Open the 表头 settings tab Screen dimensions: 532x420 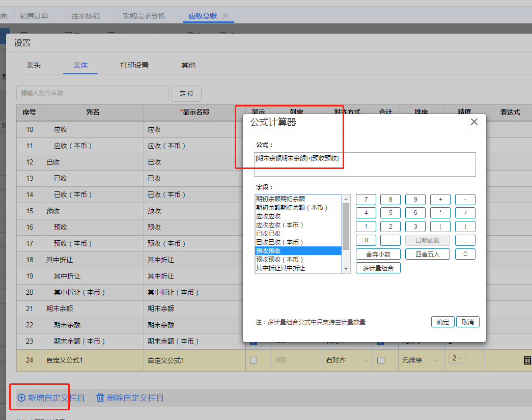[34, 65]
